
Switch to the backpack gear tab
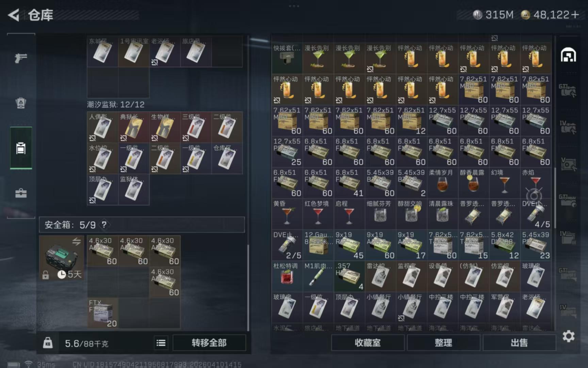[x=21, y=103]
